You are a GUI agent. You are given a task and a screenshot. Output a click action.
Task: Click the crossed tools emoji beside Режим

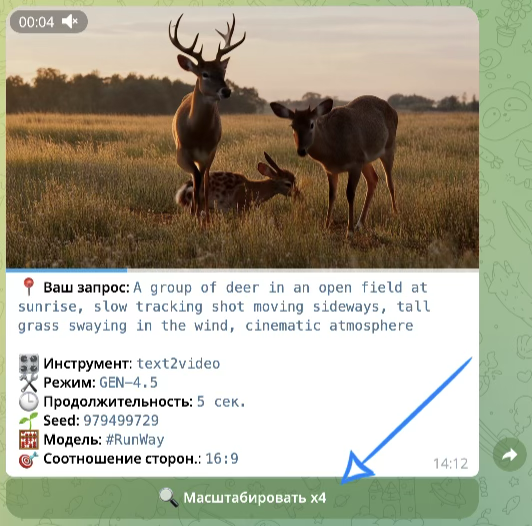(29, 383)
